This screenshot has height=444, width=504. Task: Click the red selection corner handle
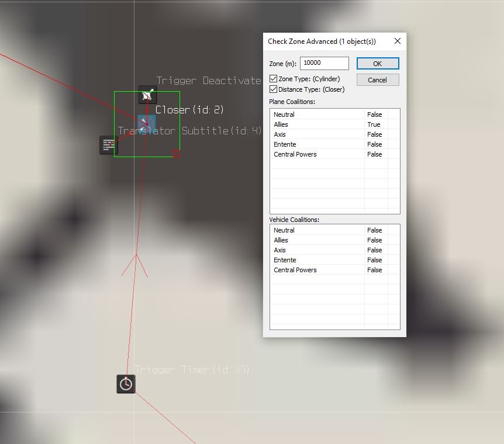177,154
